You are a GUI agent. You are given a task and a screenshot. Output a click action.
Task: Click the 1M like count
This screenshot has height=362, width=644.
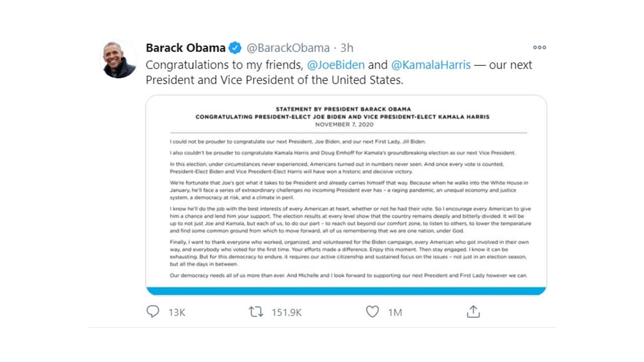pyautogui.click(x=394, y=312)
